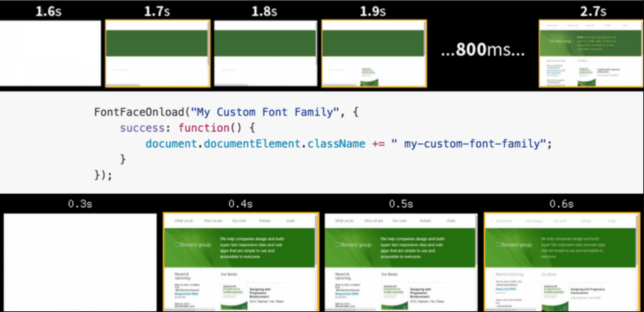Image resolution: width=644 pixels, height=312 pixels.
Task: Select "Code" nav item in the 0.4s frame
Action: [x=290, y=221]
